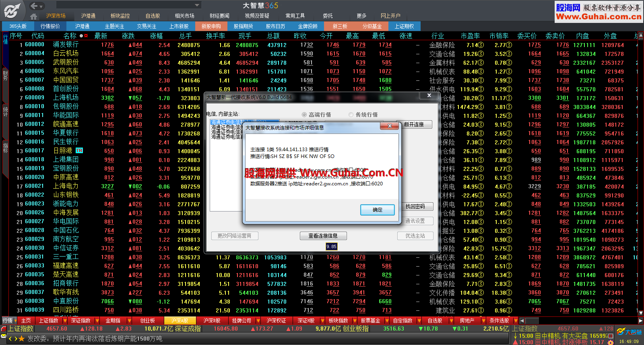Image resolution: width=644 pixels, height=345 pixels.
Task: Sort by the 市盈率 column header
Action: [470, 36]
